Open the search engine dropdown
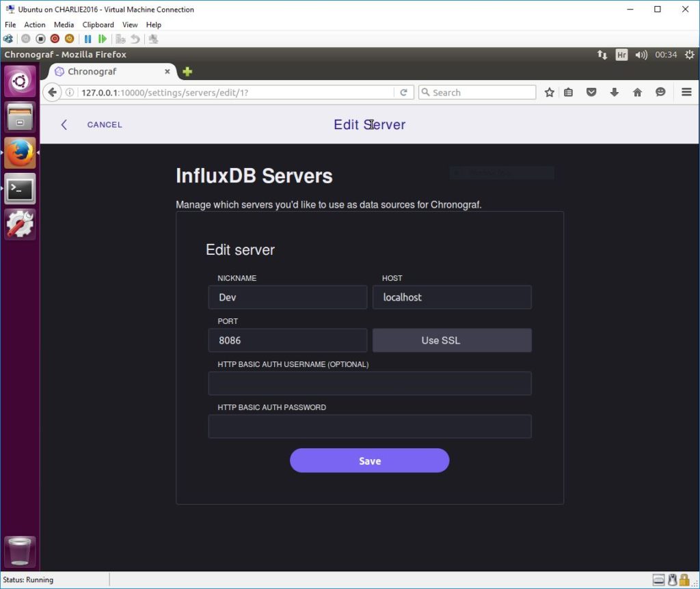This screenshot has height=589, width=700. 425,92
